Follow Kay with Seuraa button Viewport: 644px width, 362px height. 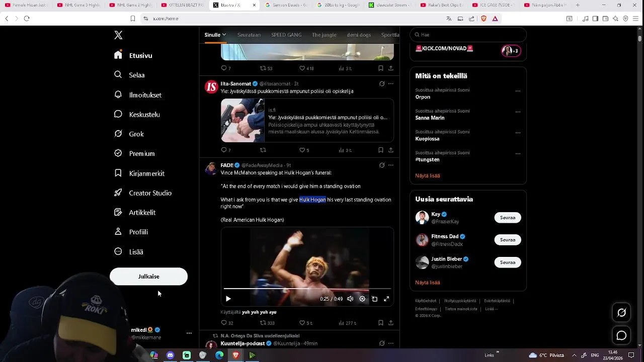click(508, 218)
